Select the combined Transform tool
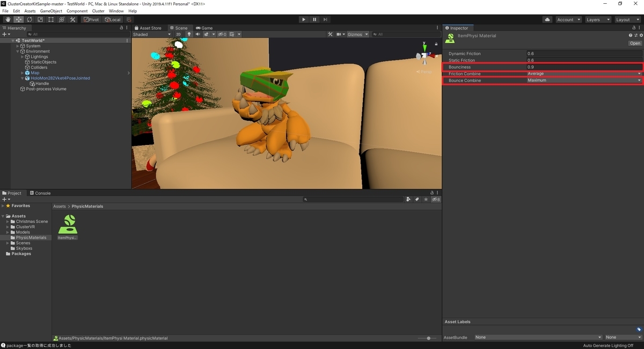The image size is (644, 349). [x=61, y=19]
